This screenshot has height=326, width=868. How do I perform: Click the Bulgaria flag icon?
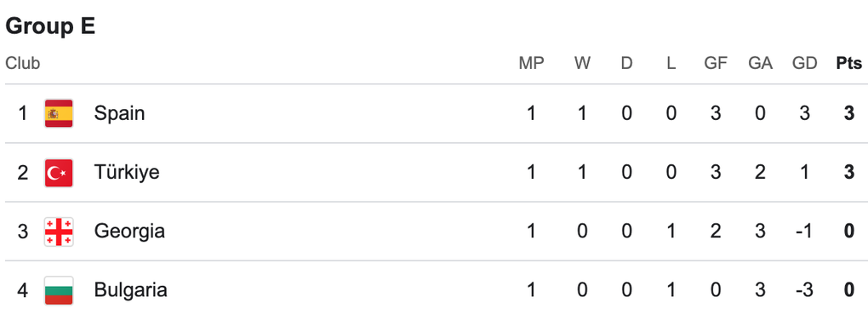tap(59, 290)
